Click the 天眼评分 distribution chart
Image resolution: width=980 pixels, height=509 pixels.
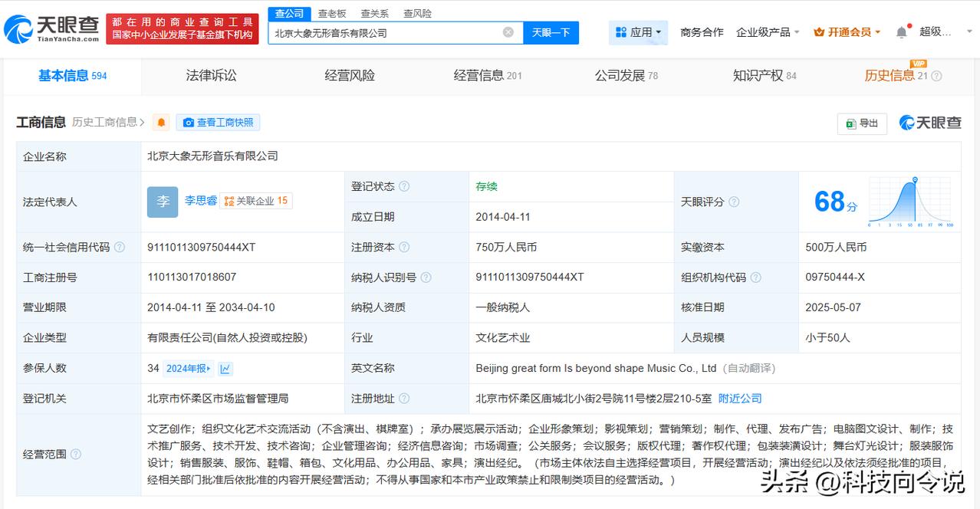click(910, 202)
